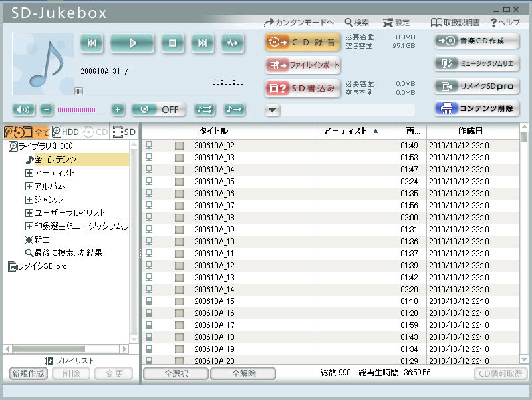Image resolution: width=532 pixels, height=400 pixels.
Task: Switch to カンタンモード
Action: coord(299,23)
